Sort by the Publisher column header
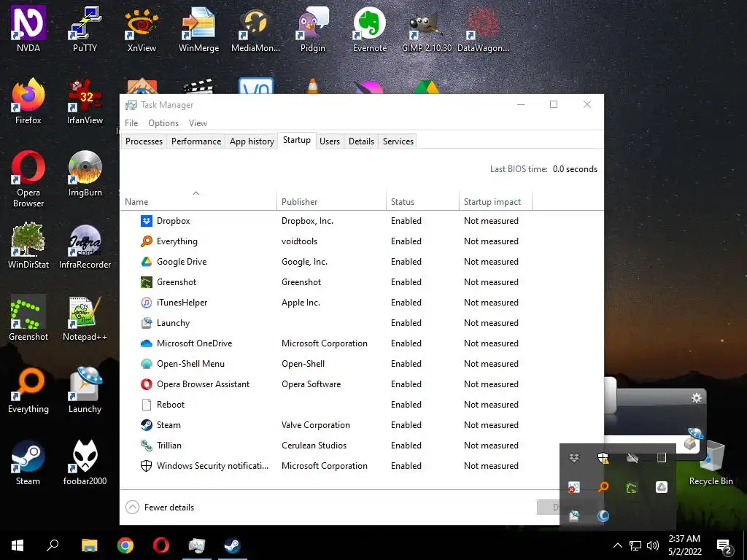Viewport: 747px width, 560px height. (x=331, y=201)
